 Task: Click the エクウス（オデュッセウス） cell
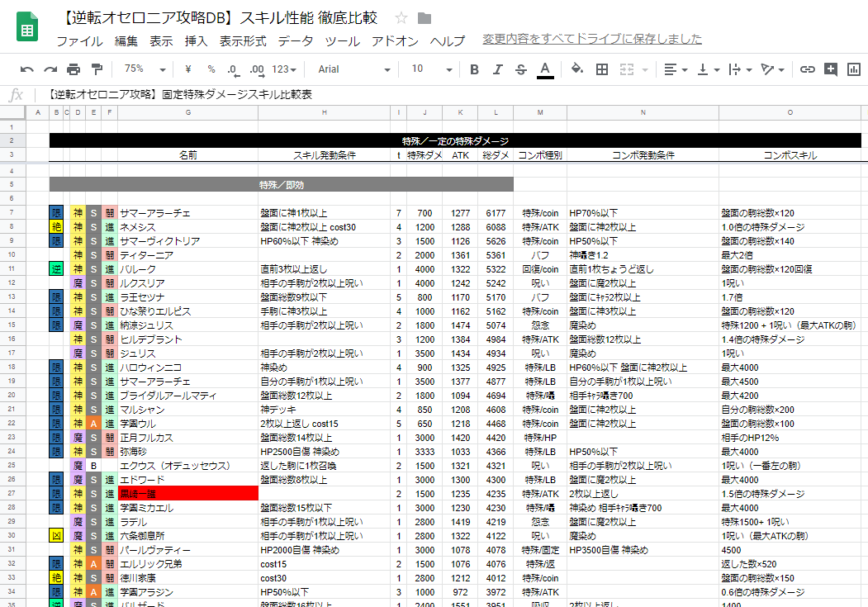pos(187,465)
